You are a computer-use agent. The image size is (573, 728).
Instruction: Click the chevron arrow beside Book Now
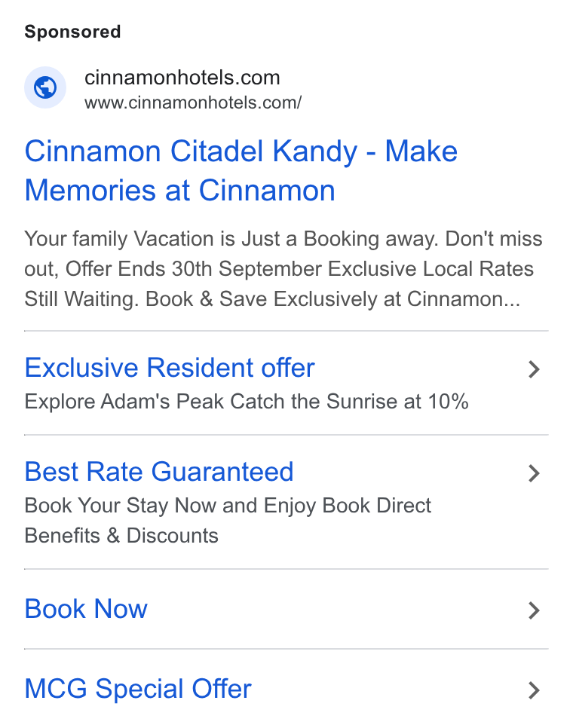tap(534, 610)
